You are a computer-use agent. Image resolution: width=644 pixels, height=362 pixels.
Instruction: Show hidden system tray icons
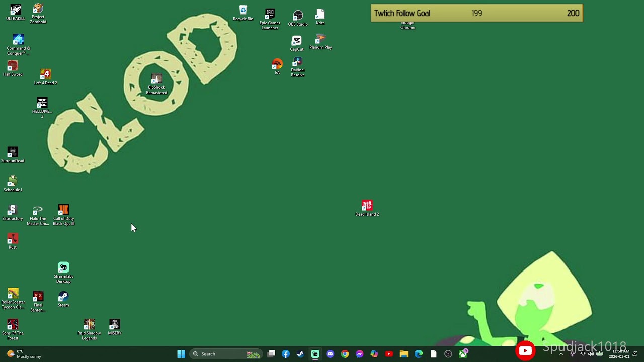561,354
